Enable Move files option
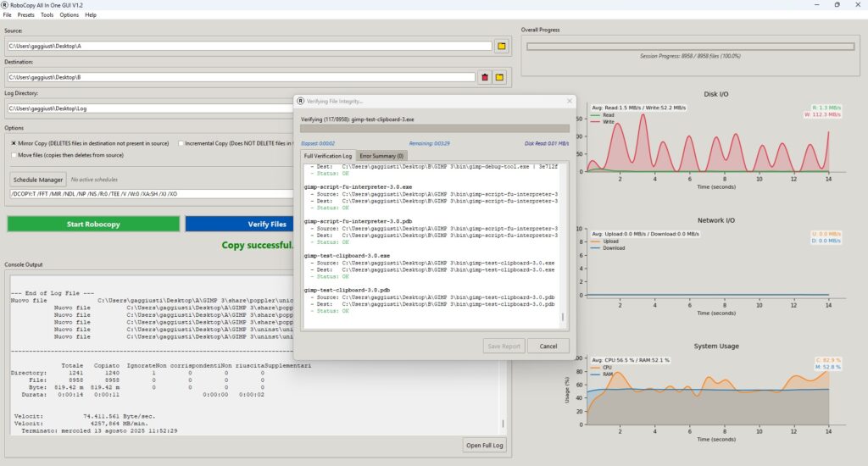868x466 pixels. click(14, 155)
